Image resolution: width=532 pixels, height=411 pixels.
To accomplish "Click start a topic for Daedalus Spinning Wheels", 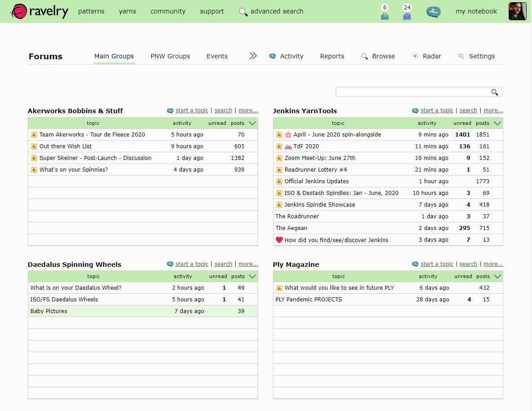I will click(192, 264).
